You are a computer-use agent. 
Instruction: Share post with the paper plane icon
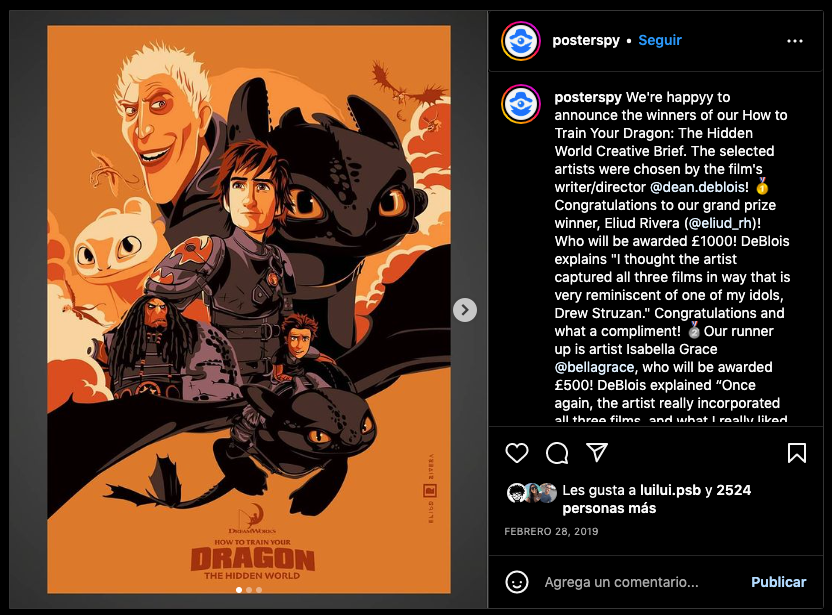pos(597,453)
